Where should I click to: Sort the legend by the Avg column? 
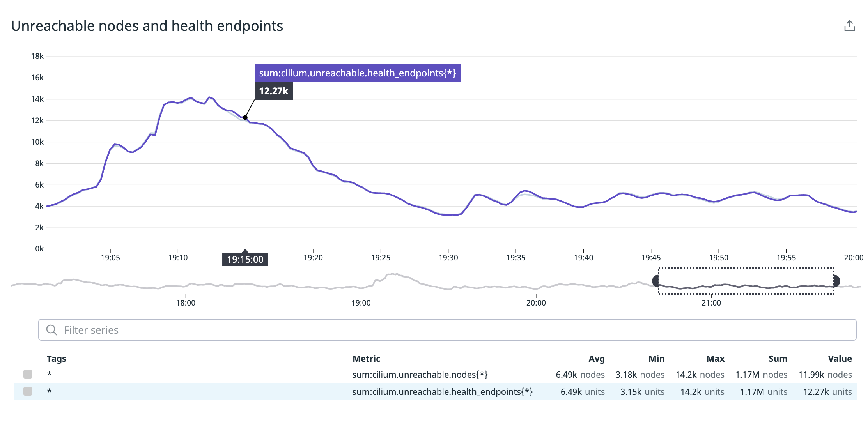tap(596, 359)
